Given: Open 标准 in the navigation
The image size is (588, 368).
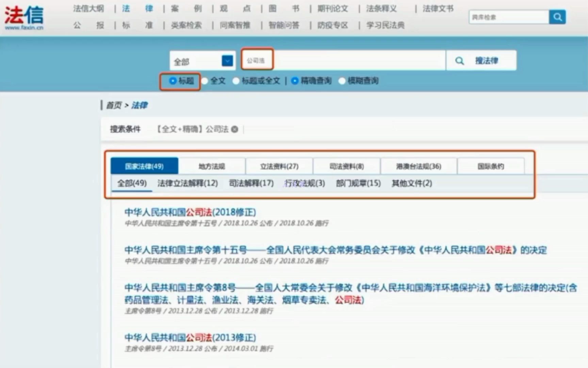Looking at the screenshot, I should 137,25.
